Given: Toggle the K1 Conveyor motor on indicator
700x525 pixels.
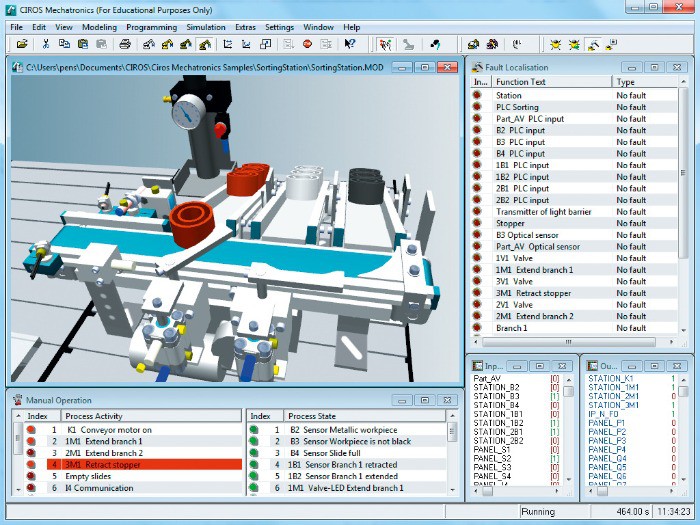Looking at the screenshot, I should 31,429.
